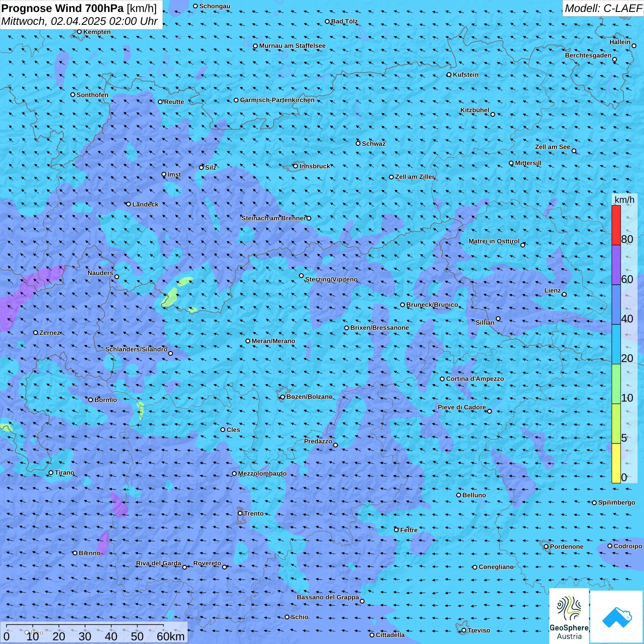Click the 'Riva del Garda' label
644x644 pixels.
158,563
